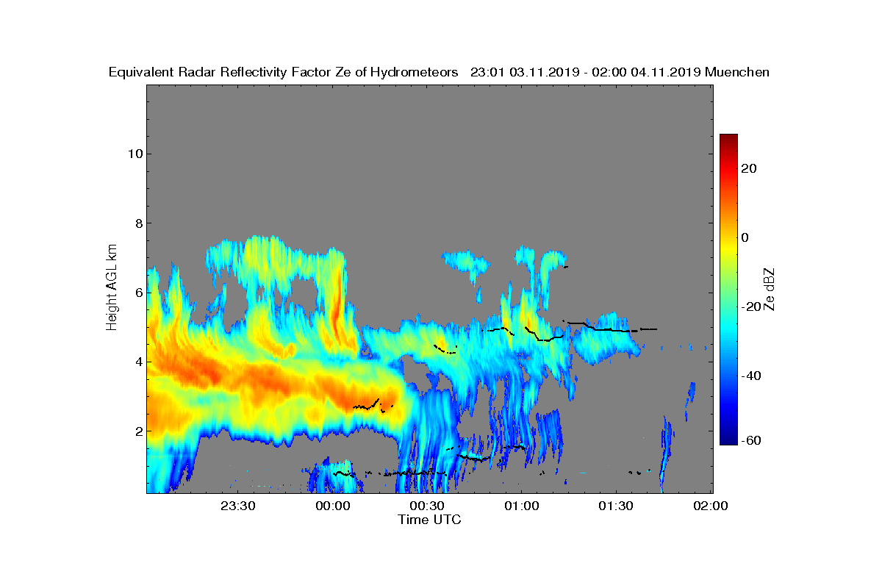Click the colorbar value '-20'

pyautogui.click(x=752, y=306)
